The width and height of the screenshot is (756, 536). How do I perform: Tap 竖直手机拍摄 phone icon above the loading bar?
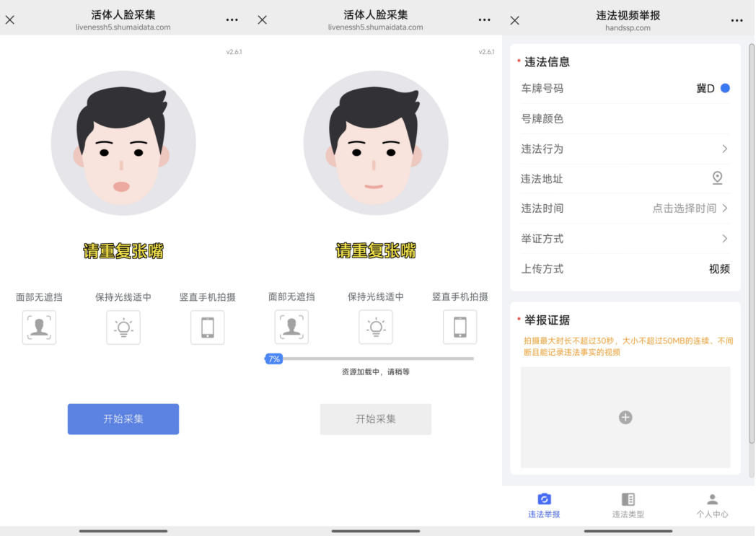point(460,327)
